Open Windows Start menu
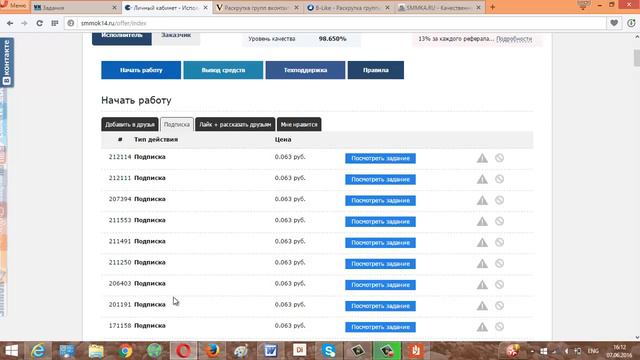 [11, 351]
